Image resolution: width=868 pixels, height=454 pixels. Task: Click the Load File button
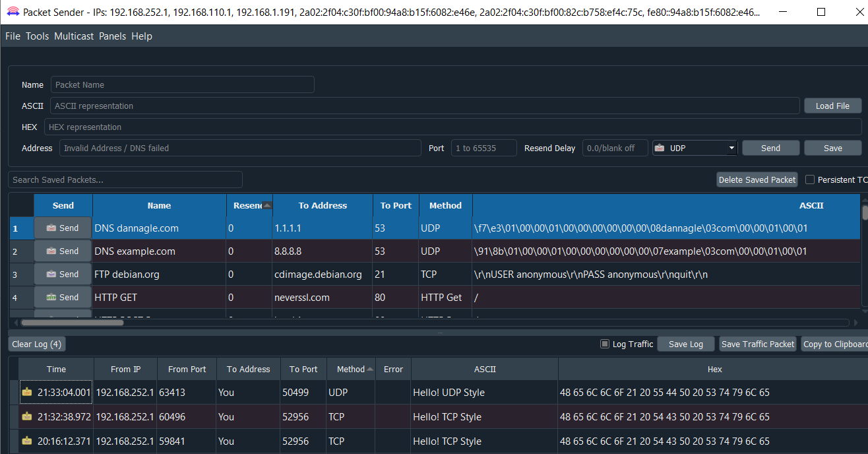[832, 106]
